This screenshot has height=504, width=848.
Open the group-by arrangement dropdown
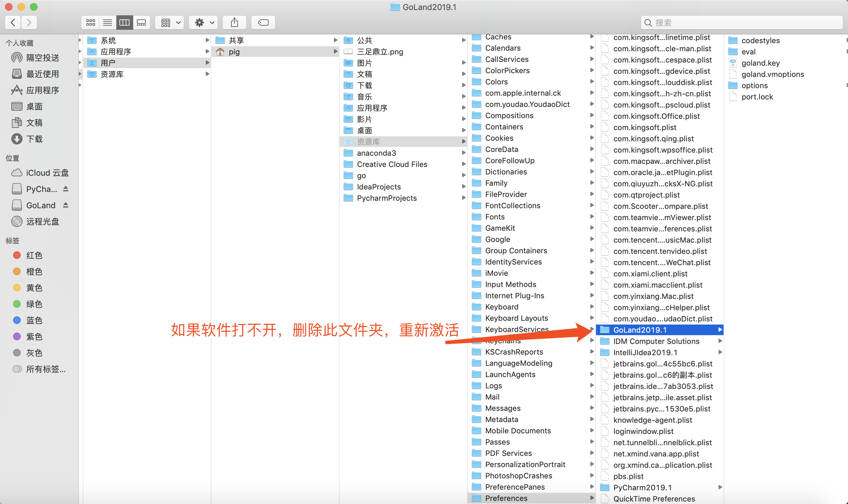tap(169, 23)
